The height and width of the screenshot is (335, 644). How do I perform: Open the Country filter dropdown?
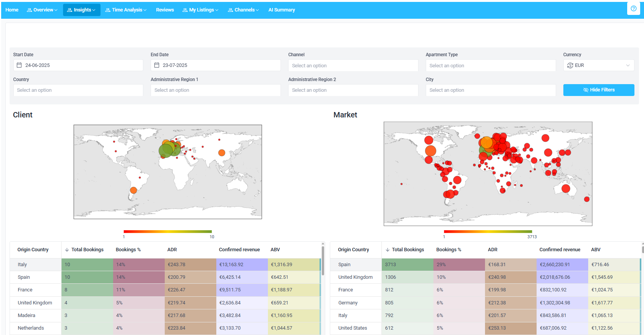[x=78, y=90]
